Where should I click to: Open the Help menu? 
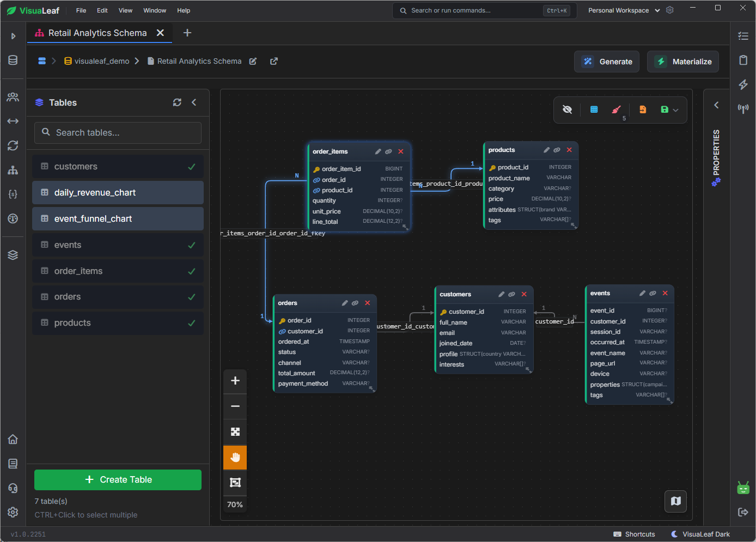184,10
